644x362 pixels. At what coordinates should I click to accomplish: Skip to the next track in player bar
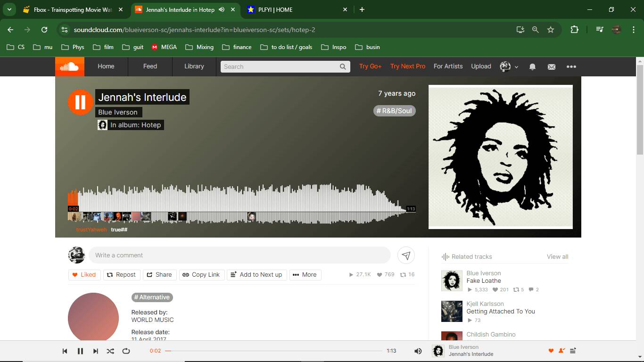(x=96, y=351)
